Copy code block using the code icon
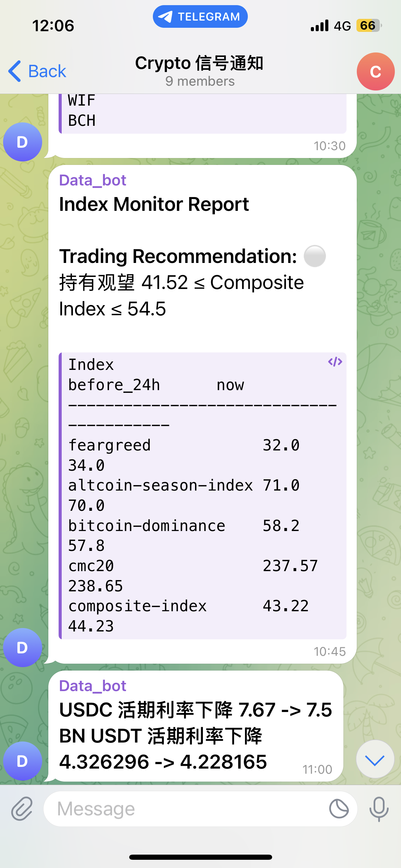401x868 pixels. (x=335, y=362)
